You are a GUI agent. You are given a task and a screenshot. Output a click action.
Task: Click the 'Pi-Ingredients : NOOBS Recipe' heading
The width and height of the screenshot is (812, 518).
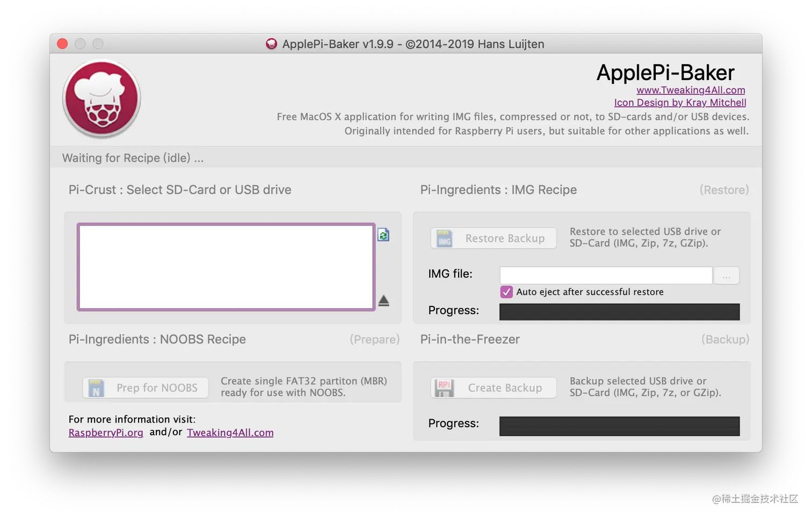pyautogui.click(x=157, y=339)
